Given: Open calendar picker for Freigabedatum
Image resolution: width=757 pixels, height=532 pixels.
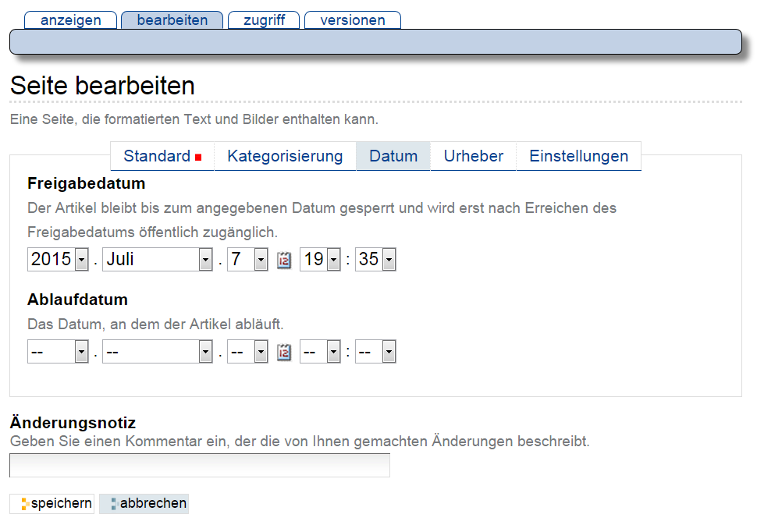Looking at the screenshot, I should tap(284, 260).
